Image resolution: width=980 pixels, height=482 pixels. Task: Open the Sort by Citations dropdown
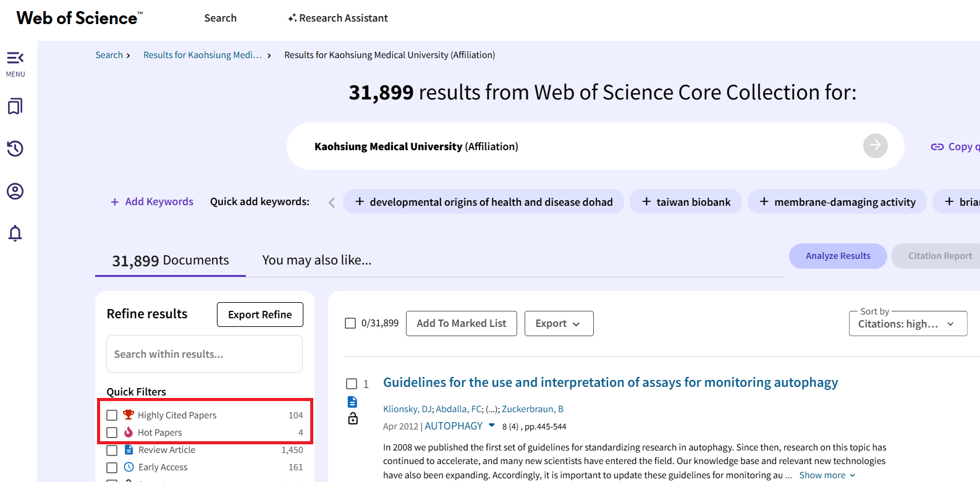(908, 324)
